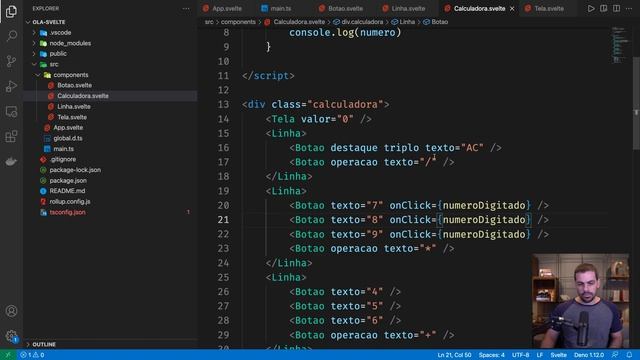640x360 pixels.
Task: Open notifications bell in status bar
Action: tap(629, 355)
